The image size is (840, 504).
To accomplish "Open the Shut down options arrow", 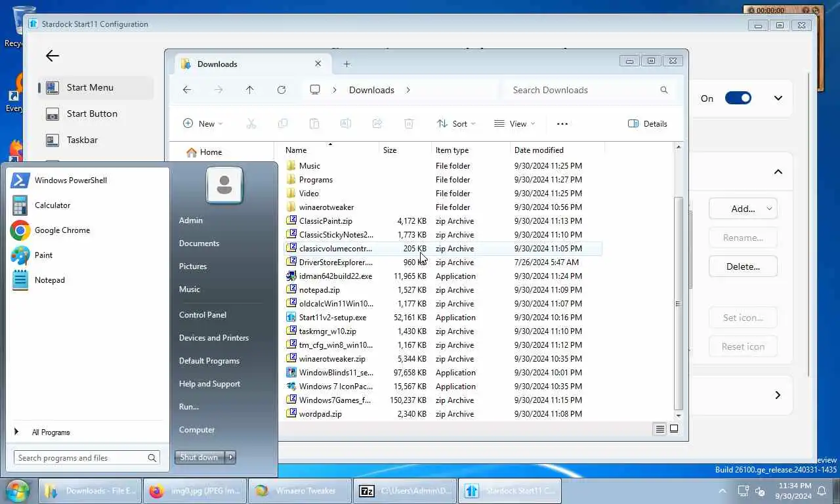I will (230, 457).
